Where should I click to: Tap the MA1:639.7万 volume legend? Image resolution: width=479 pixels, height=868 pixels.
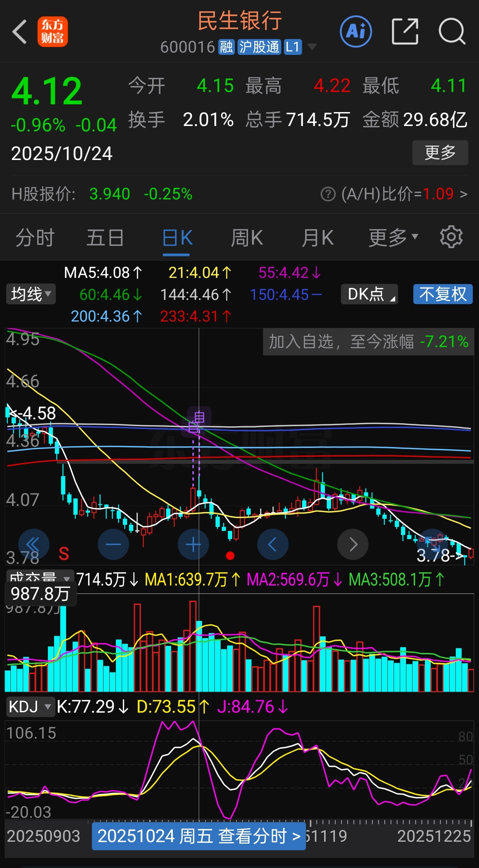192,580
